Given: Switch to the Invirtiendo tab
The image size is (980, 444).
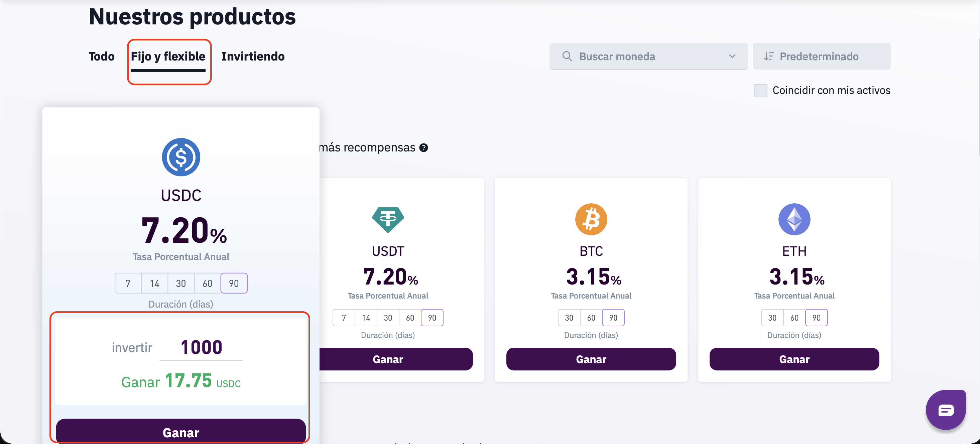Looking at the screenshot, I should coord(253,56).
